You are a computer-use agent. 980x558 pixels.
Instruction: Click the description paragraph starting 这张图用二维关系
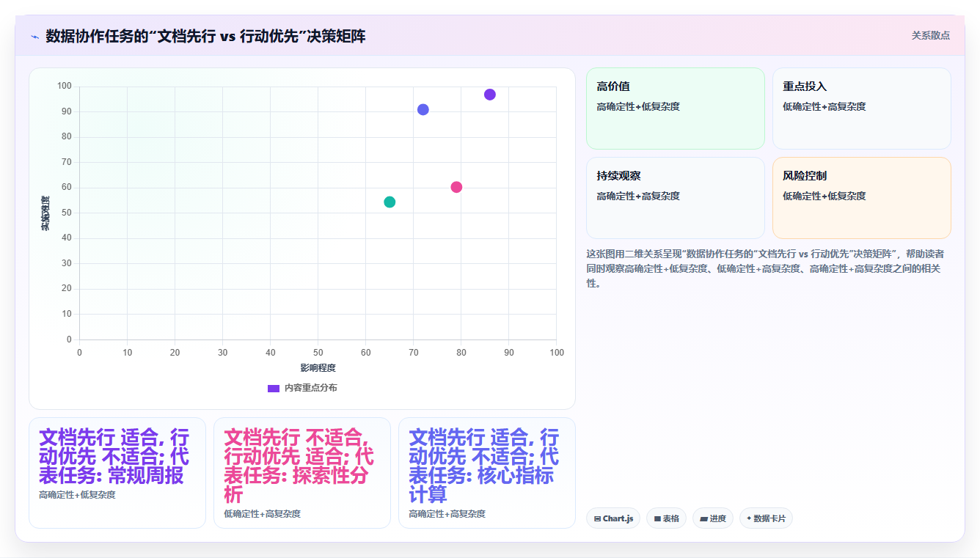pos(765,268)
